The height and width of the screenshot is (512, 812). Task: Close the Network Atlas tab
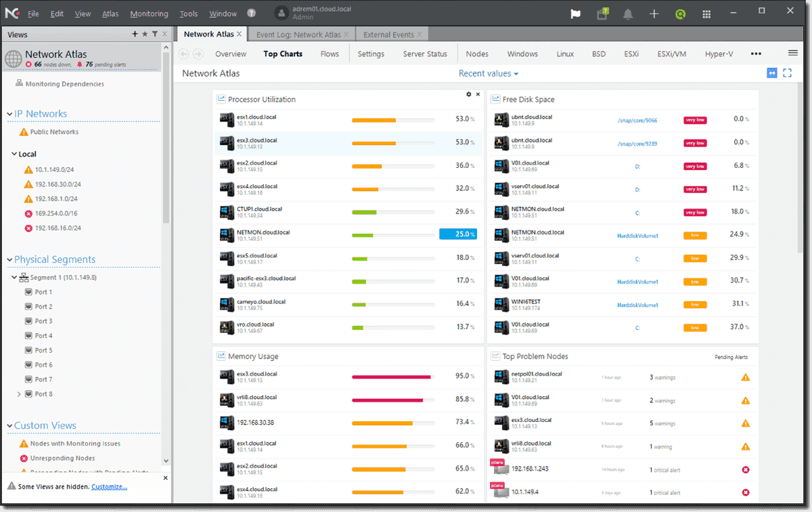[x=239, y=34]
